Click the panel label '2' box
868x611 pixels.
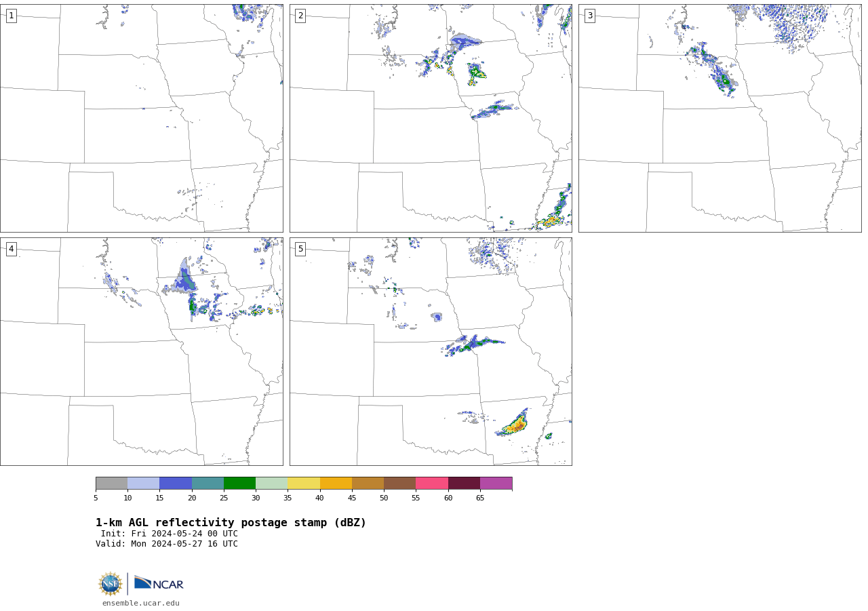point(300,16)
